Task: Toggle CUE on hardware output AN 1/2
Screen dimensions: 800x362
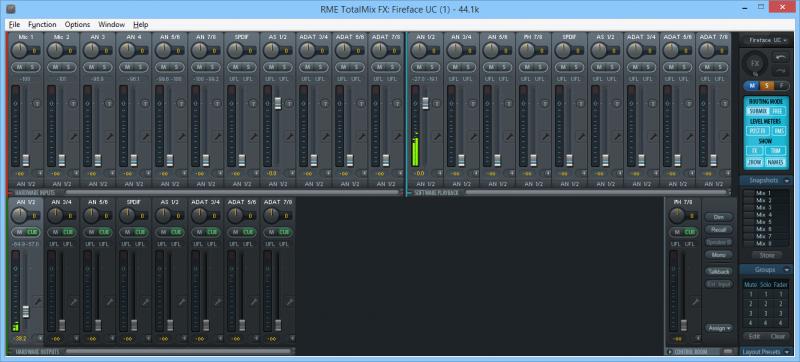Action: click(33, 232)
